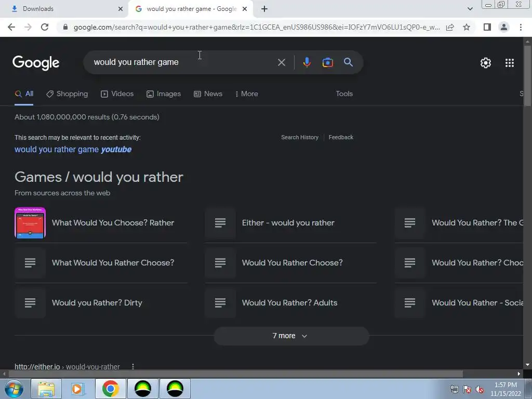The height and width of the screenshot is (399, 532).
Task: Click the browser forward arrow
Action: point(28,27)
